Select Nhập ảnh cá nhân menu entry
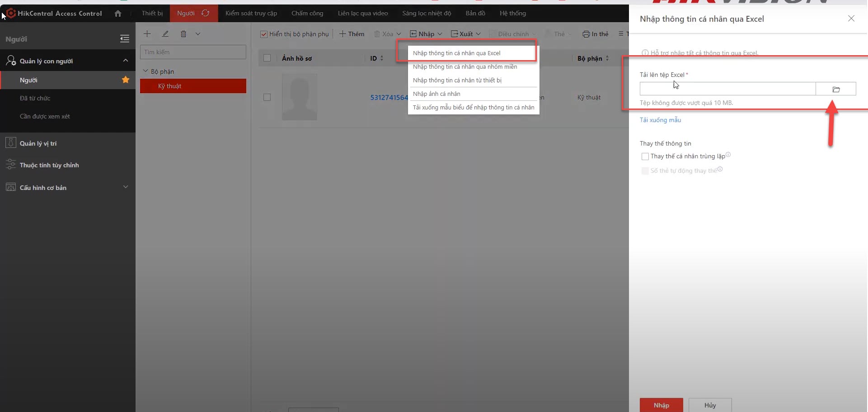Viewport: 868px width, 412px height. pyautogui.click(x=436, y=94)
